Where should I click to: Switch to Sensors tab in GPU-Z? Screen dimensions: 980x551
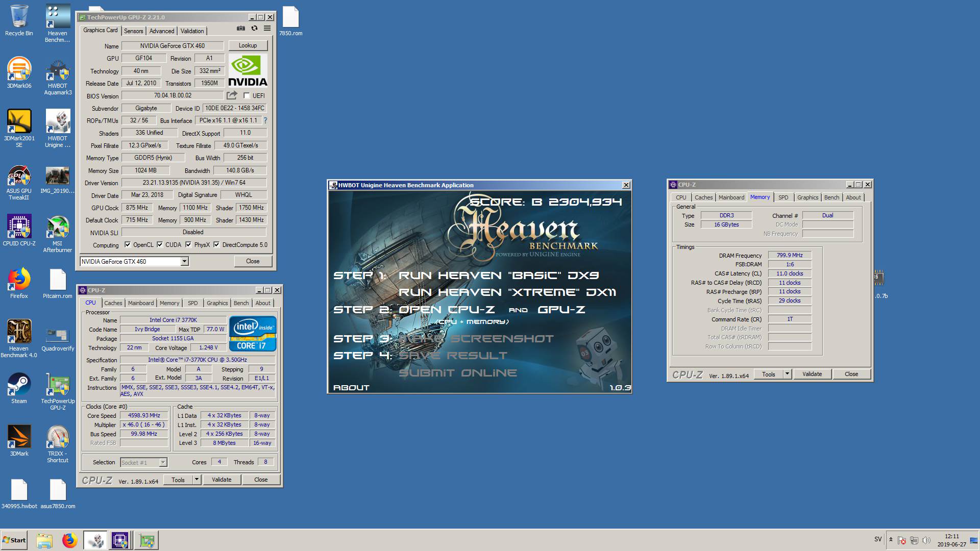coord(134,31)
